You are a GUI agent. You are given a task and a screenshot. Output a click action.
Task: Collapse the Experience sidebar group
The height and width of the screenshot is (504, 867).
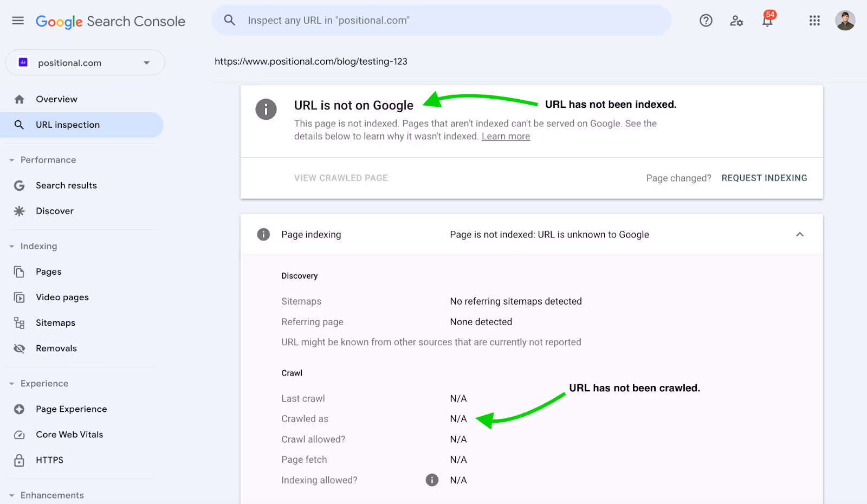[x=11, y=383]
